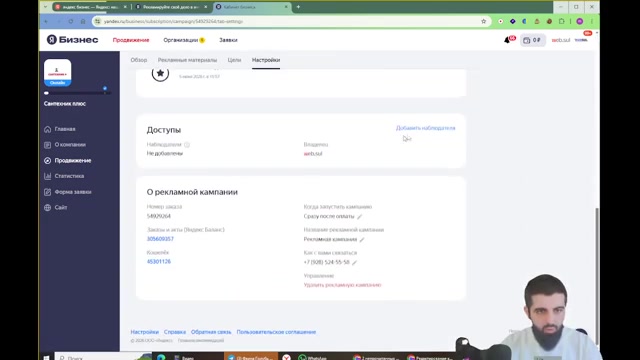This screenshot has width=640, height=360.
Task: Click the Яндекс Бизнес logo
Action: 72,40
